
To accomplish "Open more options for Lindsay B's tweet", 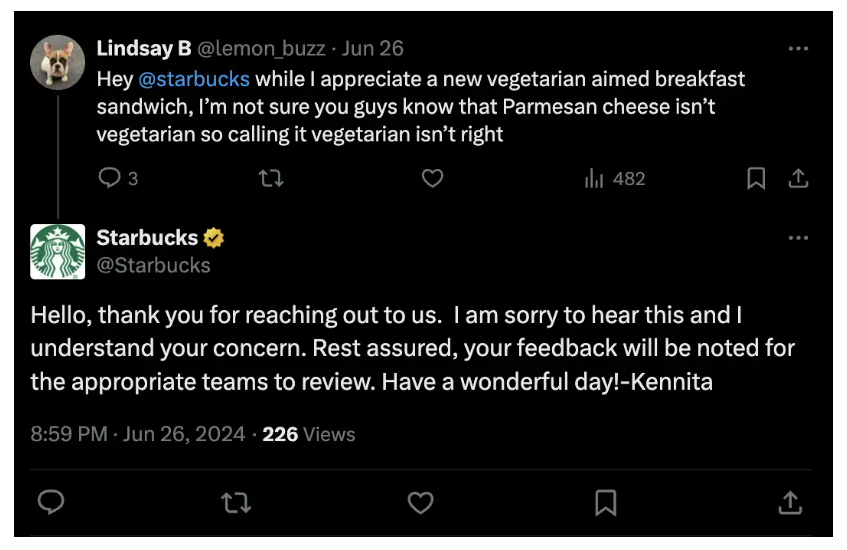I will pos(798,48).
